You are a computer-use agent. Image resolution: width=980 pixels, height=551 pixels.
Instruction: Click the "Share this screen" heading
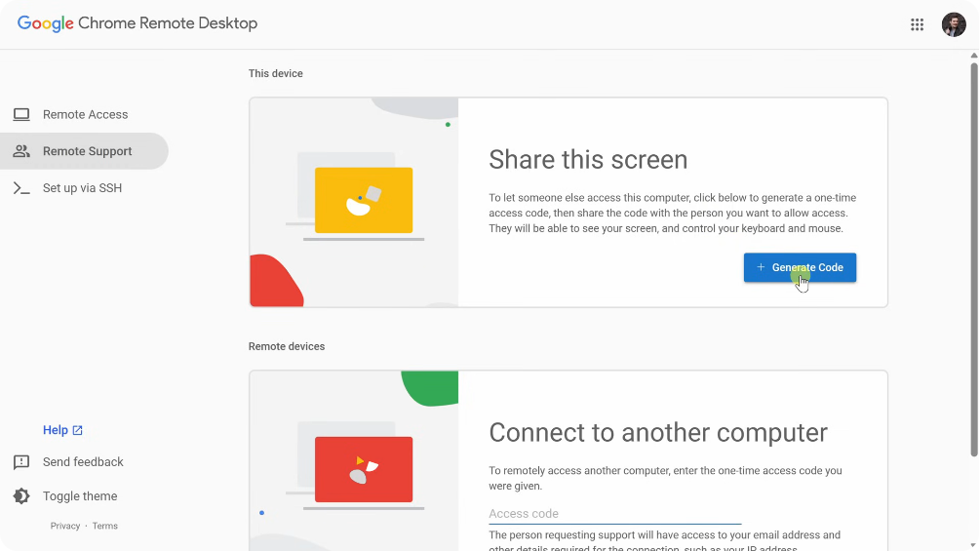(588, 159)
